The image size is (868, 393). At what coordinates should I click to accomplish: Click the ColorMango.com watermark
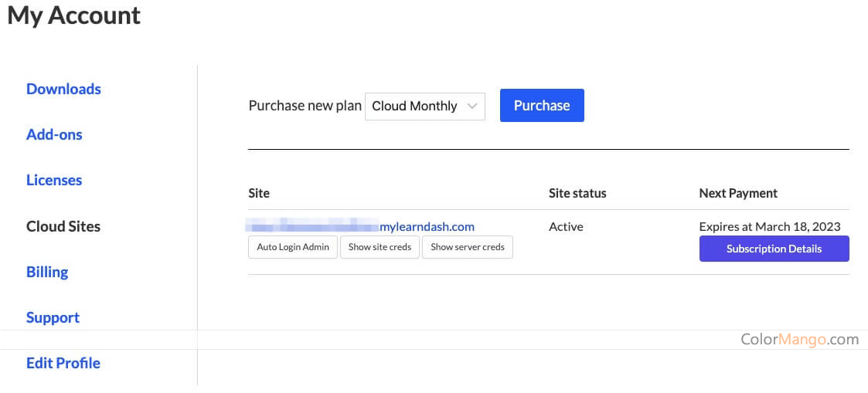pyautogui.click(x=799, y=339)
